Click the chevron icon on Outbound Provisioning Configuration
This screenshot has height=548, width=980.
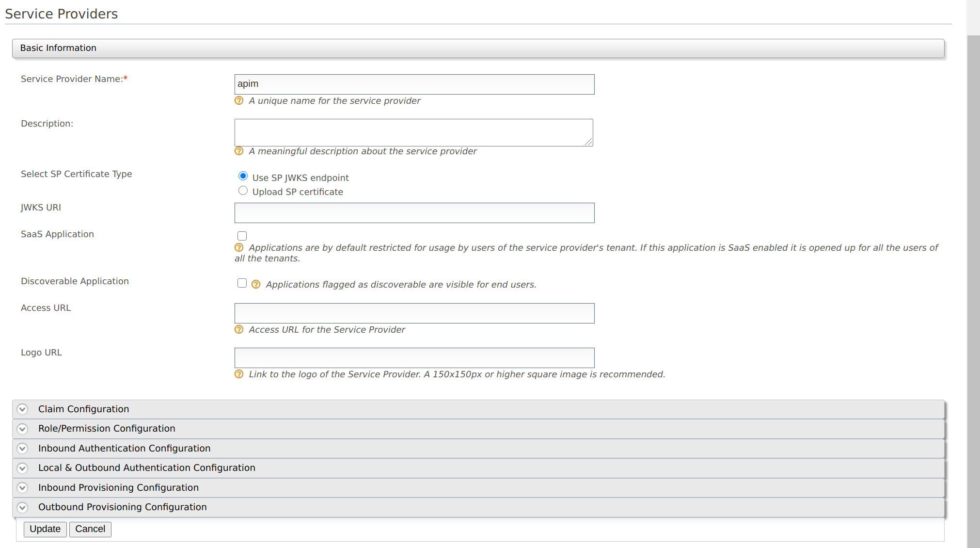coord(22,507)
